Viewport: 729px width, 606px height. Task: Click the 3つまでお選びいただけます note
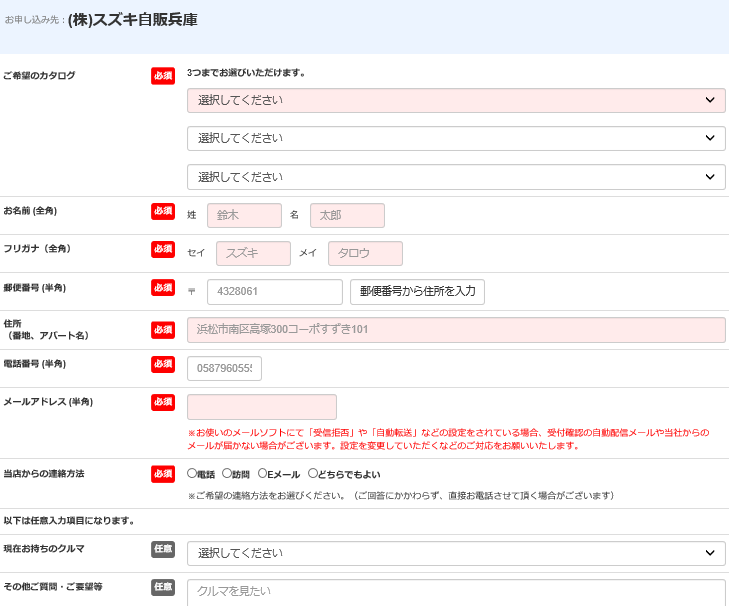tap(246, 73)
